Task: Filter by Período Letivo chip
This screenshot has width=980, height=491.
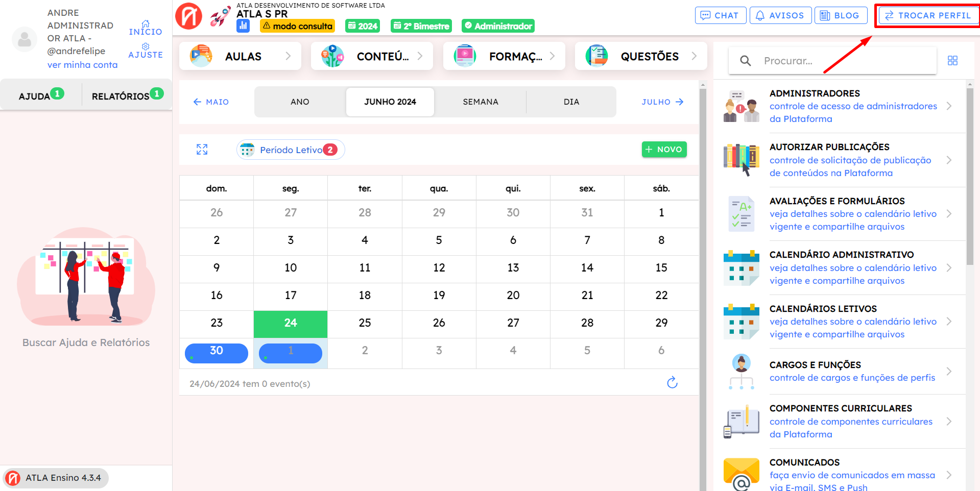Action: pyautogui.click(x=291, y=150)
